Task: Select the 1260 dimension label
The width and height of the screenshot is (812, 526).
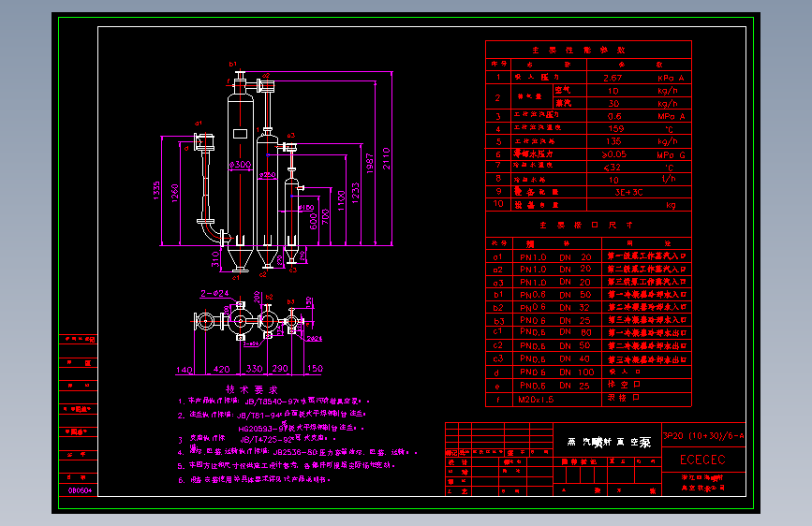Action: (x=174, y=193)
